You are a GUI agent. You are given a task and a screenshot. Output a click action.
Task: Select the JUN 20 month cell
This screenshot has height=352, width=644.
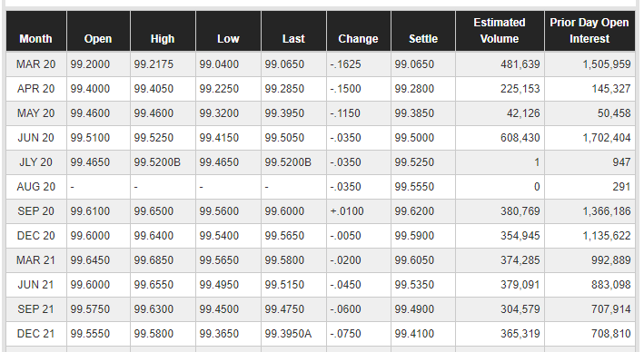click(x=36, y=138)
